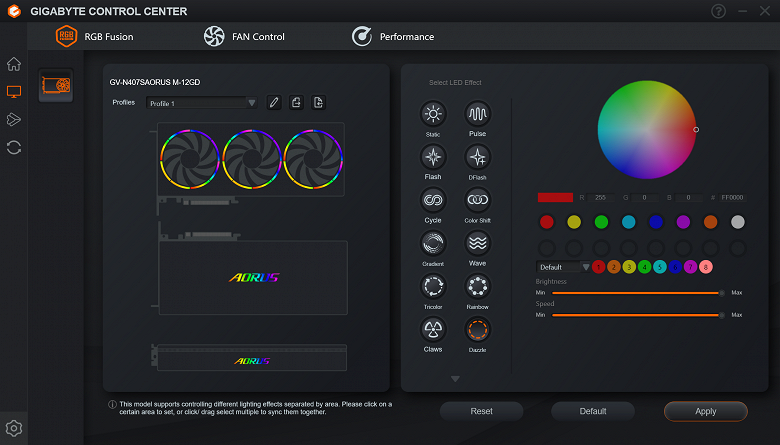Image resolution: width=780 pixels, height=445 pixels.
Task: Expand more LED effects with down arrow
Action: (x=455, y=379)
